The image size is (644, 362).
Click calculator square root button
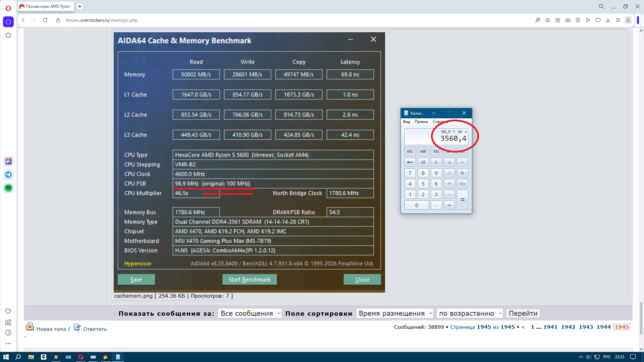(462, 162)
